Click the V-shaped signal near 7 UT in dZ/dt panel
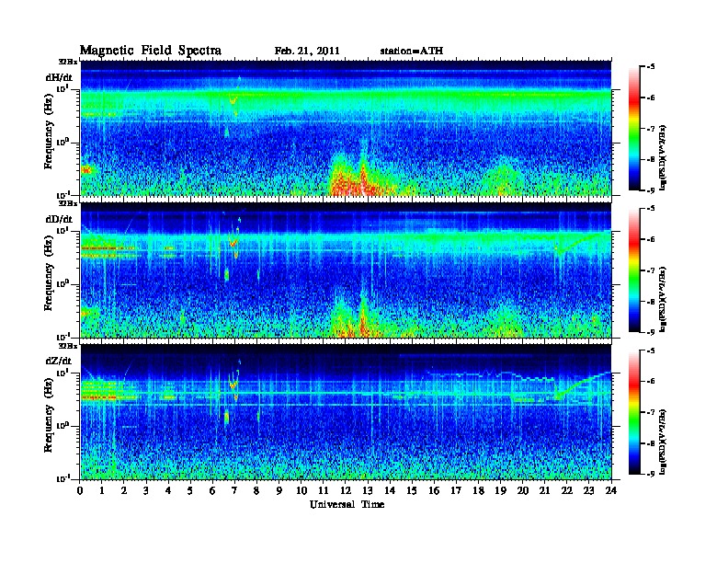Screen dimensions: 728x563 (233, 384)
